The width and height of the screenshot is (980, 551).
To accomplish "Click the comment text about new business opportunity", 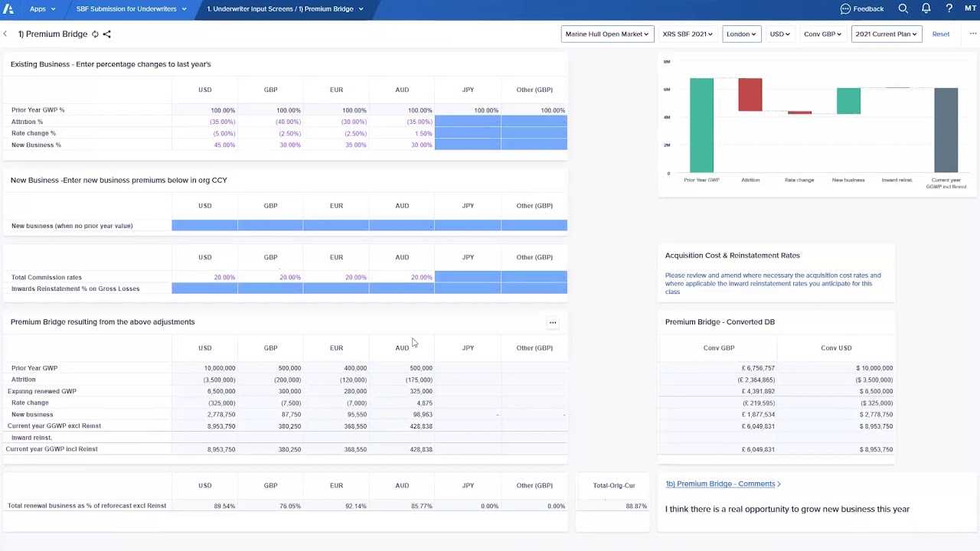I will (x=787, y=509).
